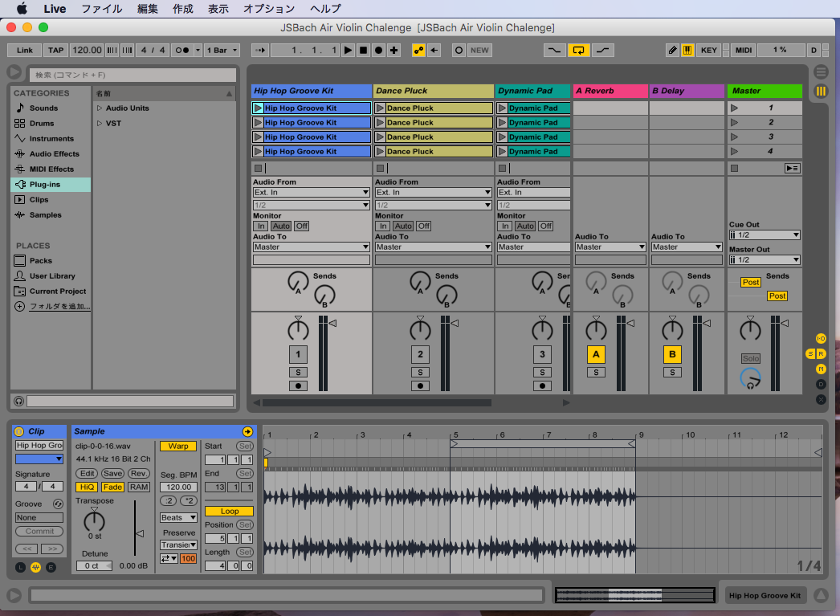Toggle the MIDI Arrangement Overdub plus button
The height and width of the screenshot is (616, 840).
pos(394,51)
